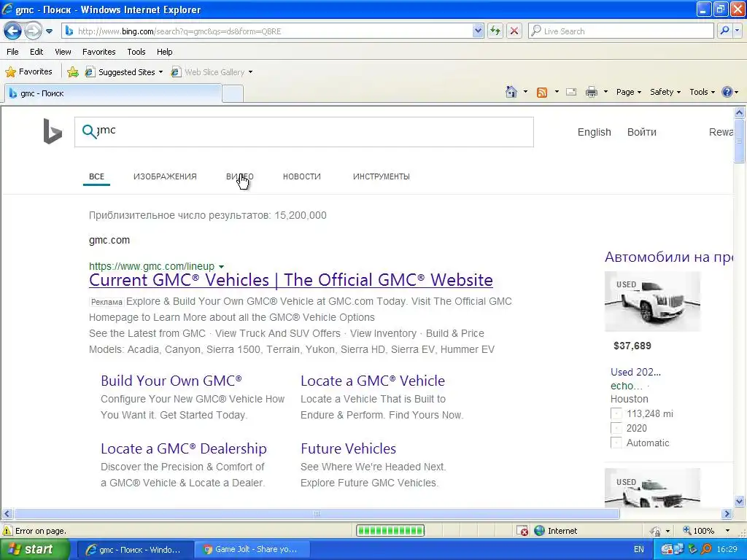The width and height of the screenshot is (747, 560).
Task: Open the View menu
Action: (x=63, y=52)
